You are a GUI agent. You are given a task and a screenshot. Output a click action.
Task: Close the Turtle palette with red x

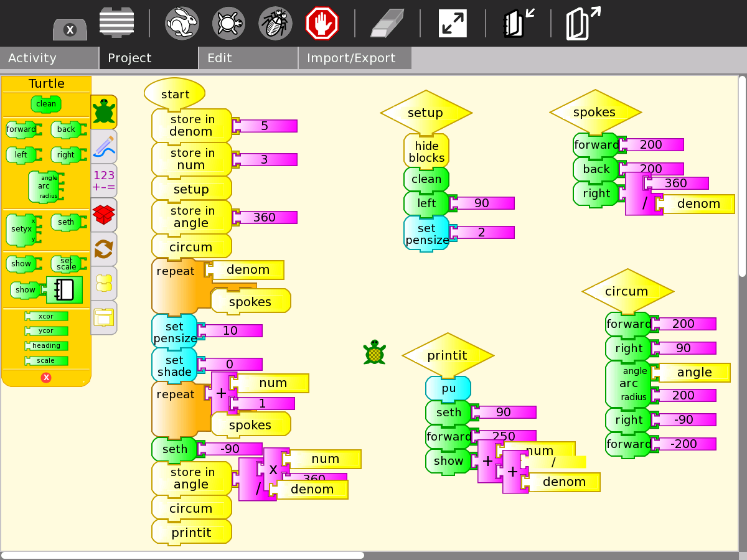pyautogui.click(x=46, y=378)
